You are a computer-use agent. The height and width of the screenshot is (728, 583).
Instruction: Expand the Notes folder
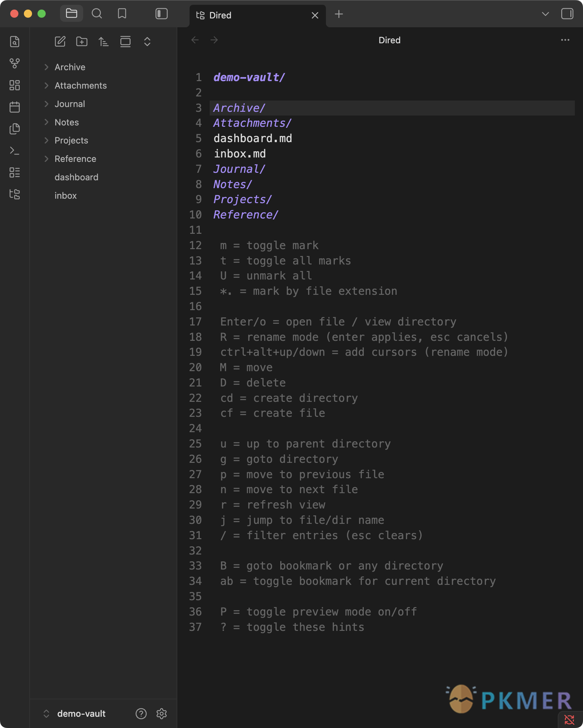click(x=46, y=122)
